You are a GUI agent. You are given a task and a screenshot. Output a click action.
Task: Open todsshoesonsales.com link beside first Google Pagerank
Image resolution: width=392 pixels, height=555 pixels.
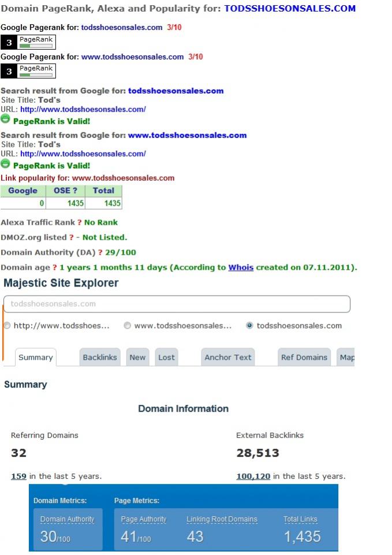coord(122,28)
